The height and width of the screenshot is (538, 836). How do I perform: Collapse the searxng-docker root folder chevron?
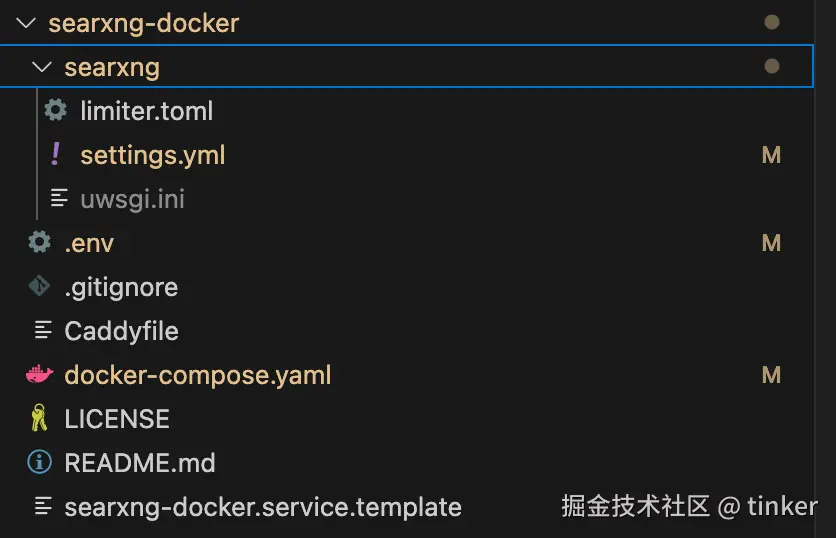[27, 23]
